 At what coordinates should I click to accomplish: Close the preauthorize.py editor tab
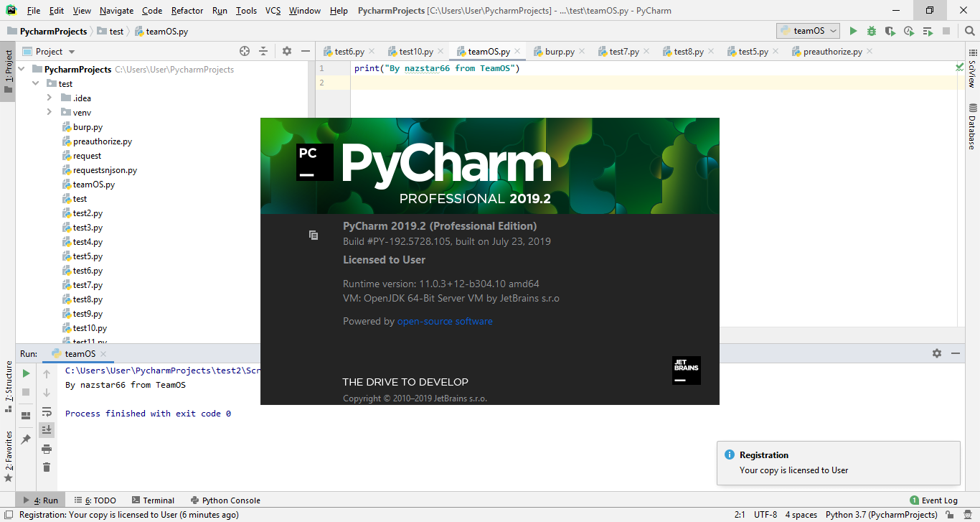point(870,51)
